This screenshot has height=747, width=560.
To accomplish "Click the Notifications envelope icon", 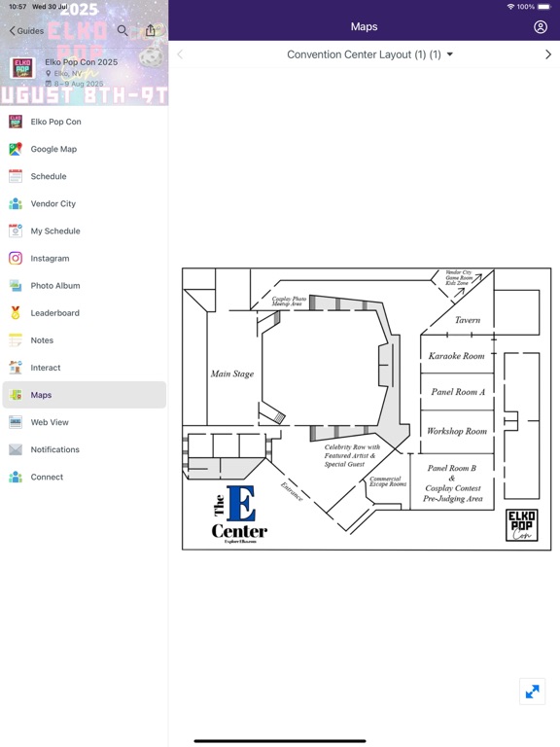I will click(16, 449).
